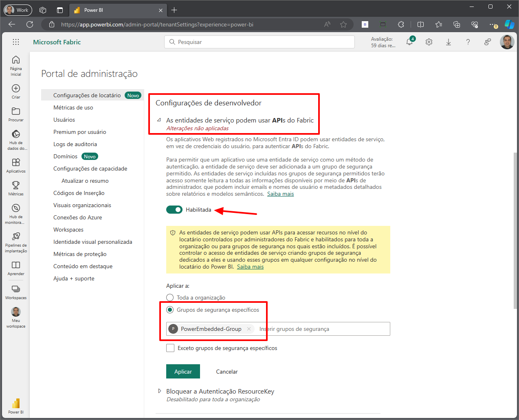Remove PowerEmbedded-Group with its X icon
The height and width of the screenshot is (420, 519).
click(249, 329)
